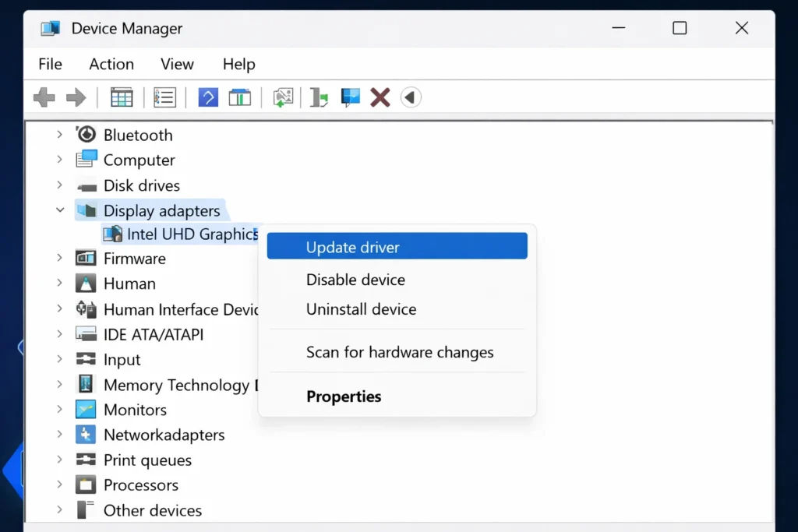Collapse the Display adapters category
The width and height of the screenshot is (798, 532).
tap(60, 210)
